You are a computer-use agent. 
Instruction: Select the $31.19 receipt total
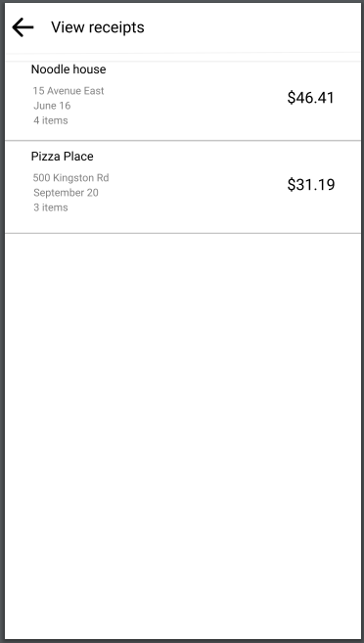click(x=311, y=185)
